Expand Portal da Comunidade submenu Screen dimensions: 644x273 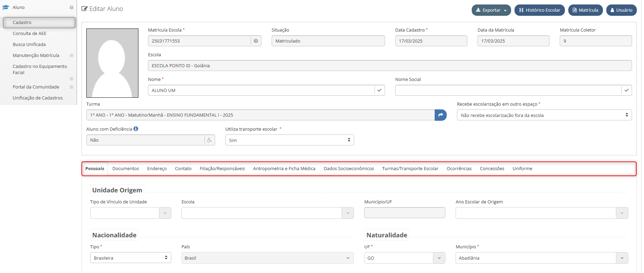coord(71,87)
